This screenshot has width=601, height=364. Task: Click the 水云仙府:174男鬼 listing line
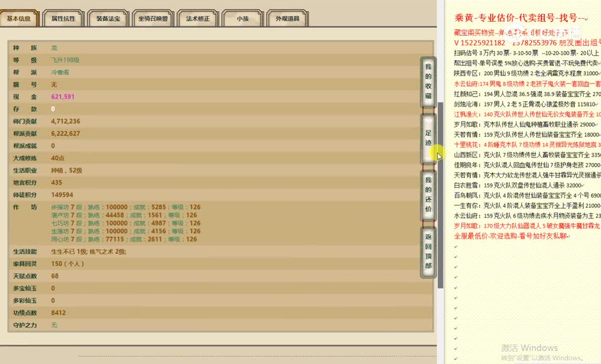pos(528,83)
